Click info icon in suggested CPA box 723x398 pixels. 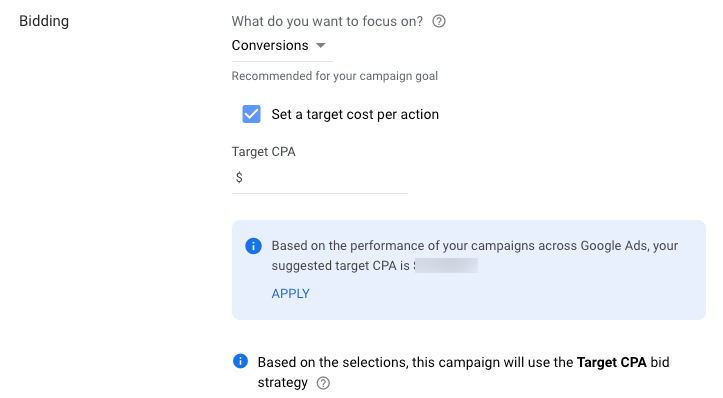click(253, 246)
